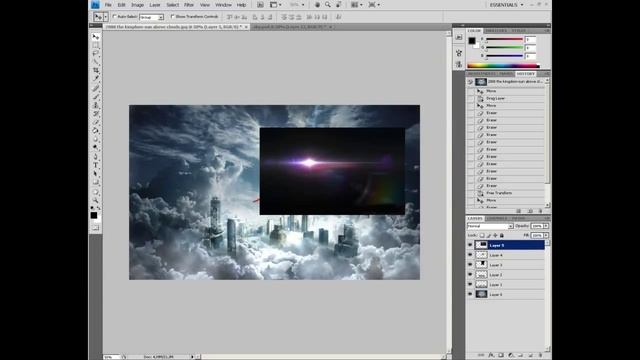Open the Opacity slider arrow
This screenshot has height=360, width=640.
pyautogui.click(x=546, y=226)
